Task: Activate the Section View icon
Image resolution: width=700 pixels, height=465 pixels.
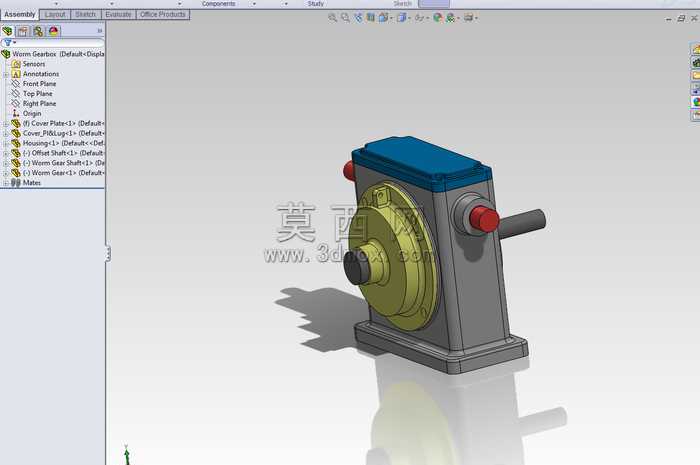Action: click(x=371, y=18)
